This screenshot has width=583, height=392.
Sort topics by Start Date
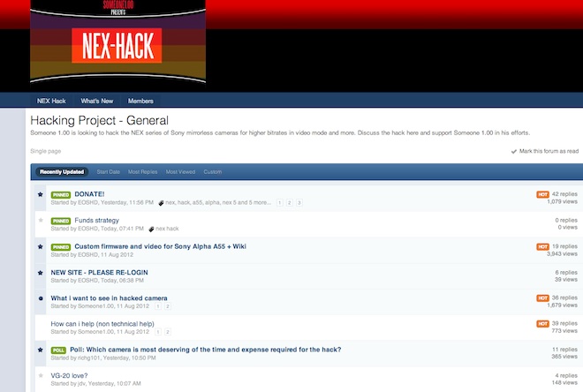pyautogui.click(x=108, y=171)
